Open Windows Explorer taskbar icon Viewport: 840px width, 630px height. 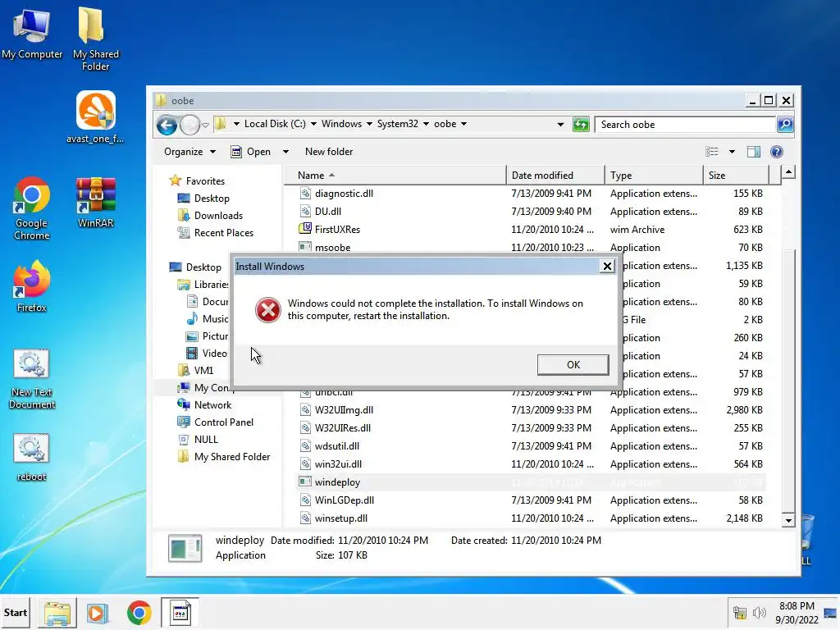pyautogui.click(x=57, y=613)
